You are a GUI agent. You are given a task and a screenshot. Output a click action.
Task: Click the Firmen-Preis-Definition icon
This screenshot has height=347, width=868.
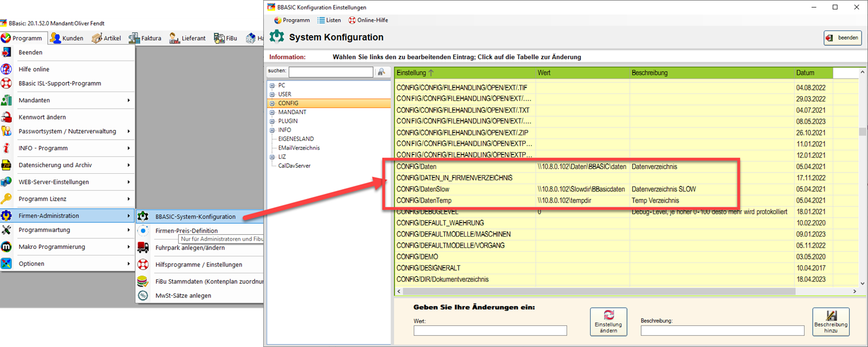click(143, 231)
